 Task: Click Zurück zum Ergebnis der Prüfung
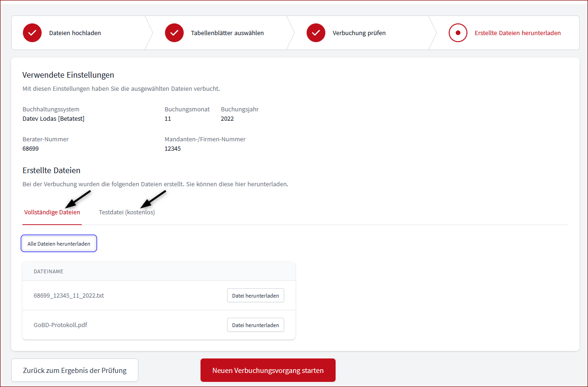tap(75, 371)
